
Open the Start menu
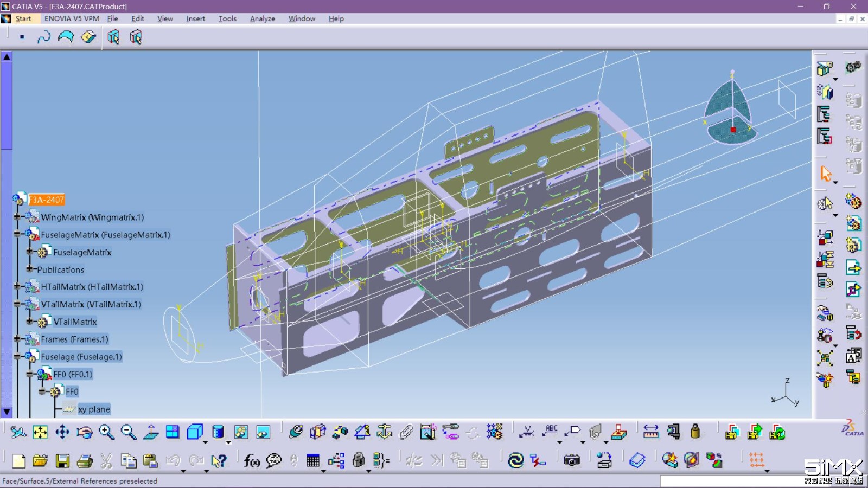click(x=23, y=18)
